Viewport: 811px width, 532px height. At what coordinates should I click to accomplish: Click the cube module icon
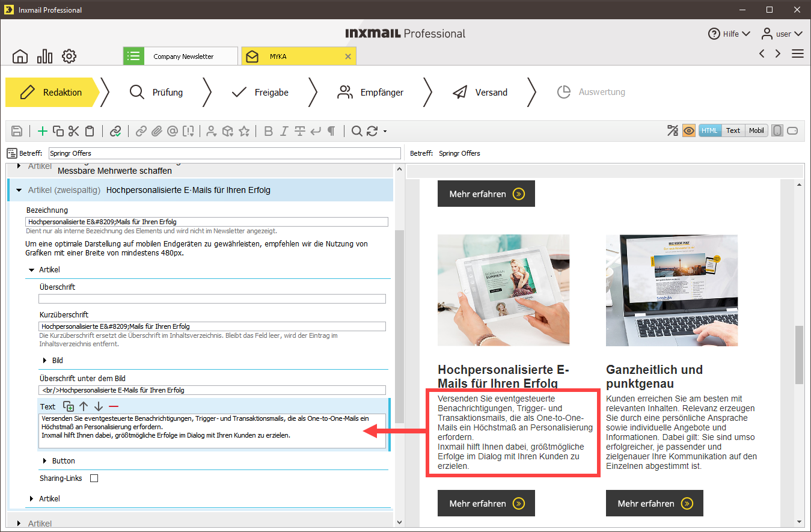coord(227,131)
